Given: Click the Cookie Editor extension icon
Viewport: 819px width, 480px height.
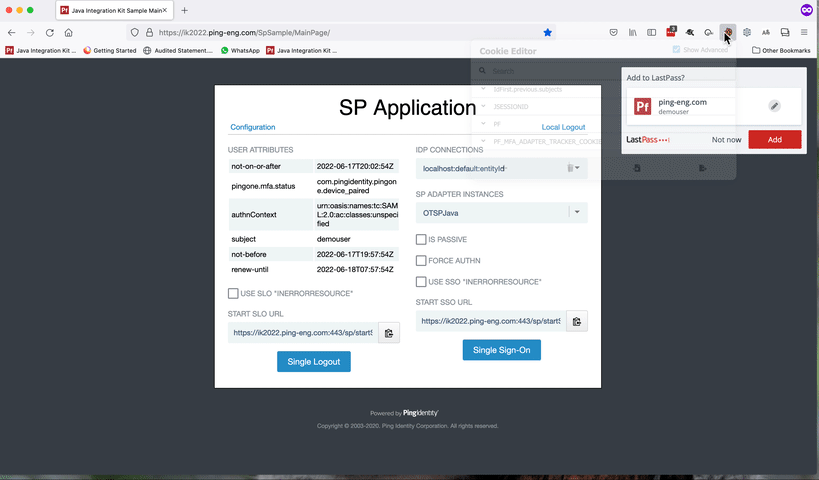Looking at the screenshot, I should coord(728,32).
